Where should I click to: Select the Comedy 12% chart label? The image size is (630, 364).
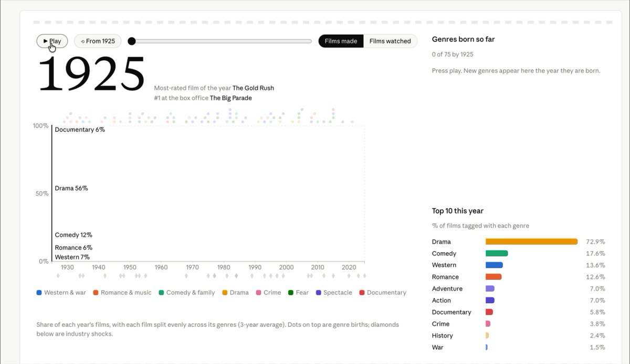pos(73,235)
